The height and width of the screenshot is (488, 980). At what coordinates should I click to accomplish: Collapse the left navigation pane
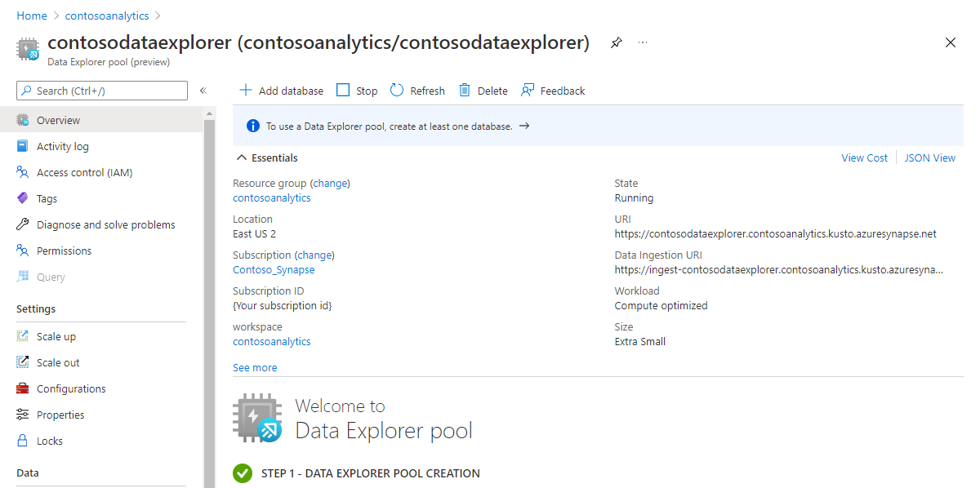coord(203,91)
